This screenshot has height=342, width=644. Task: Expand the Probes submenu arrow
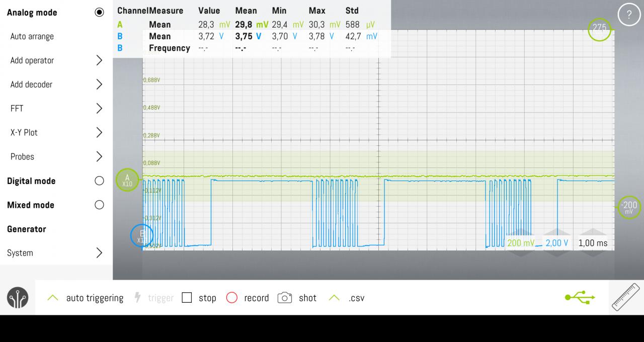[99, 156]
